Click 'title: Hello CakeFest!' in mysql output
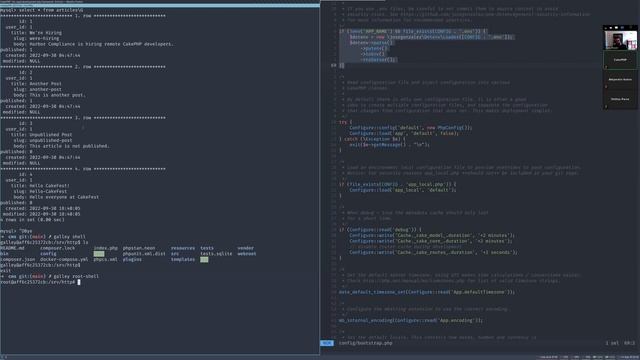The width and height of the screenshot is (640, 360). click(40, 186)
